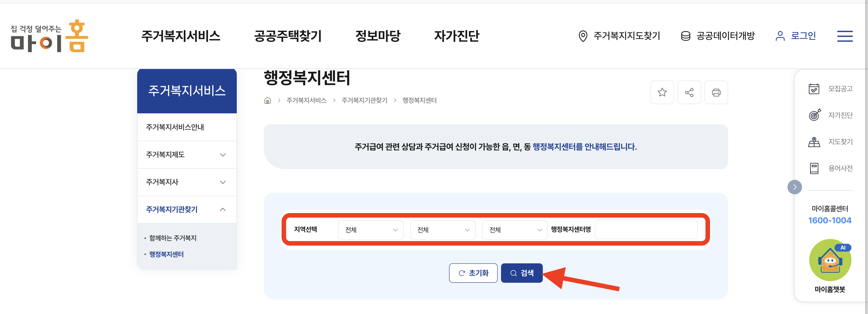Click the 초기화 reset button

(x=473, y=273)
